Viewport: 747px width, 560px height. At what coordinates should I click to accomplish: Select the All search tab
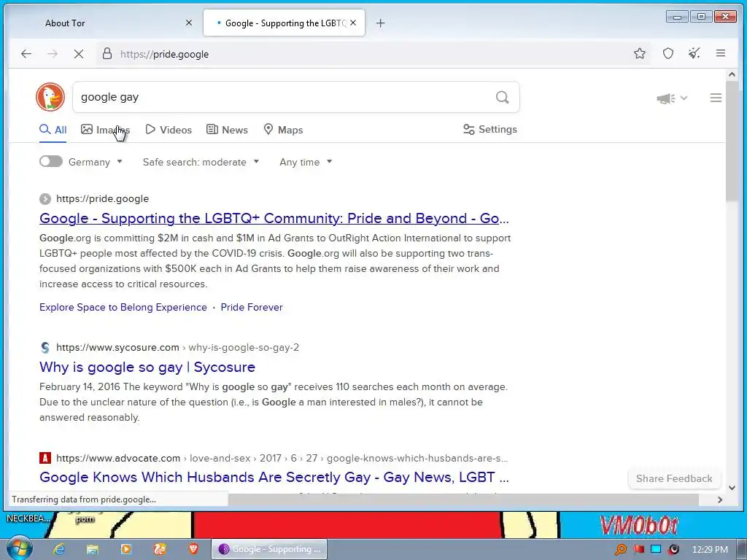coord(53,130)
